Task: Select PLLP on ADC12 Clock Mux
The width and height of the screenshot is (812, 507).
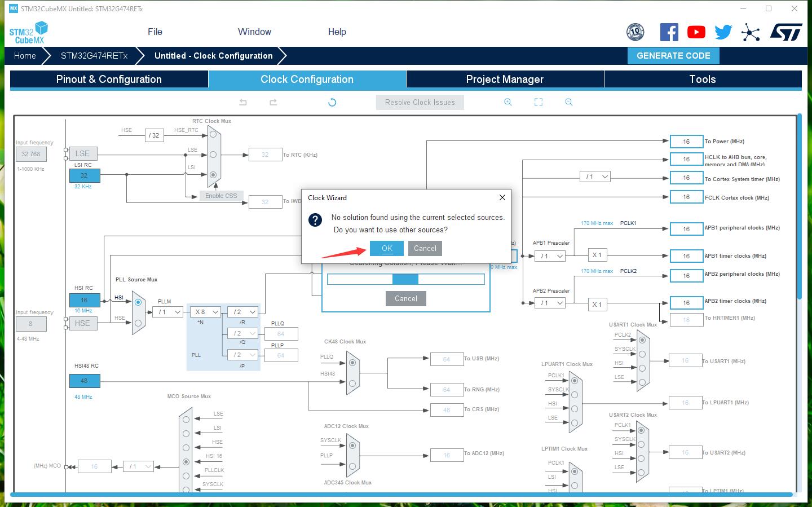Action: (352, 466)
